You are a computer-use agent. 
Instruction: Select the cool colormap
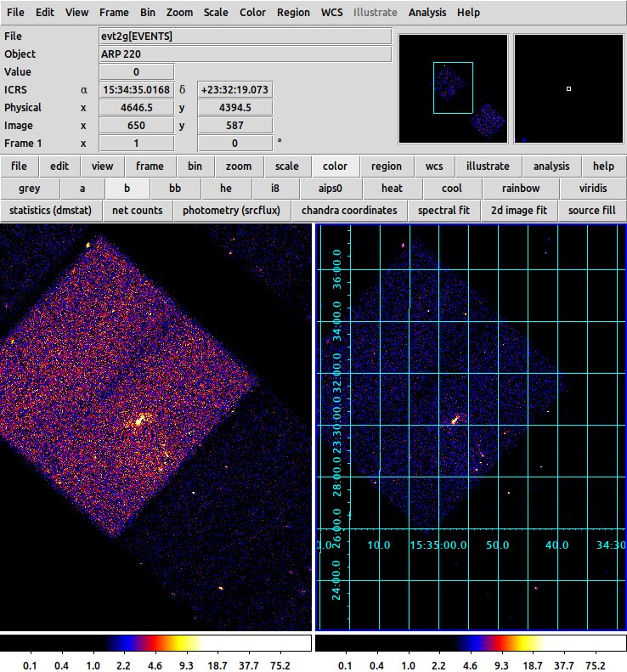452,189
